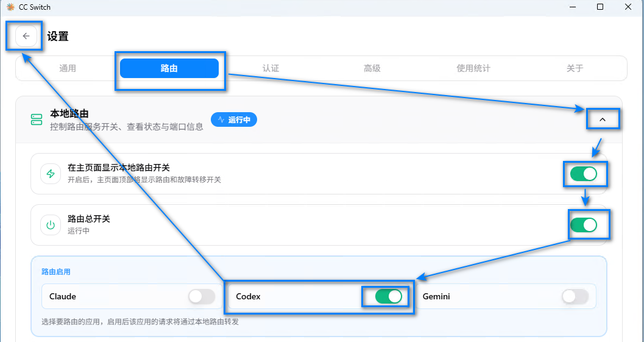Click the Codex label
Image resolution: width=644 pixels, height=342 pixels.
[x=248, y=296]
